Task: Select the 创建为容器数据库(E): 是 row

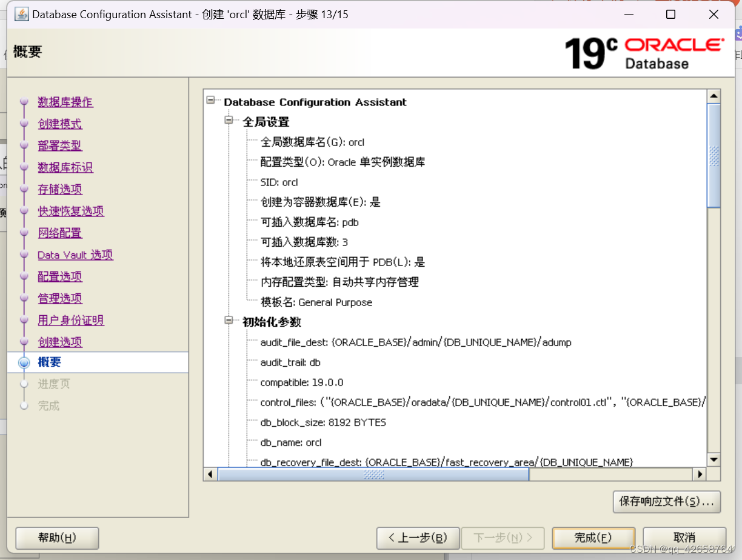Action: coord(321,202)
